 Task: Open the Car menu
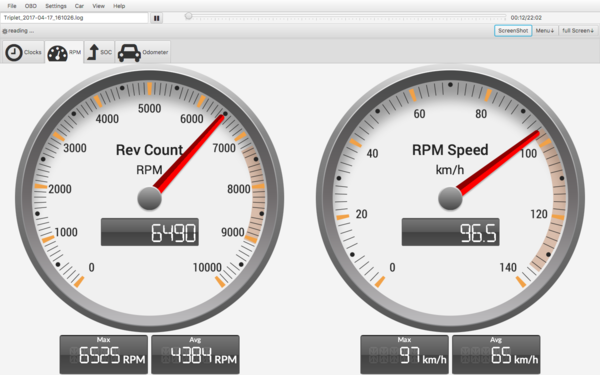click(x=79, y=6)
